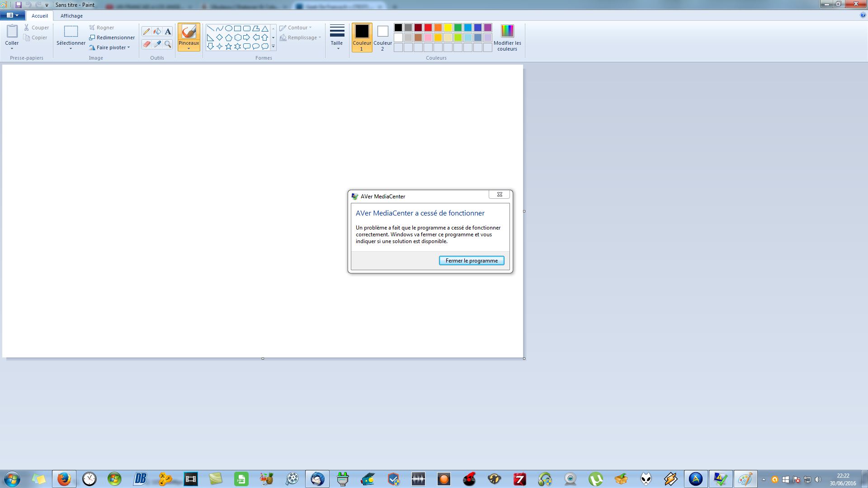
Task: Switch to the Affichage tab
Action: 71,16
